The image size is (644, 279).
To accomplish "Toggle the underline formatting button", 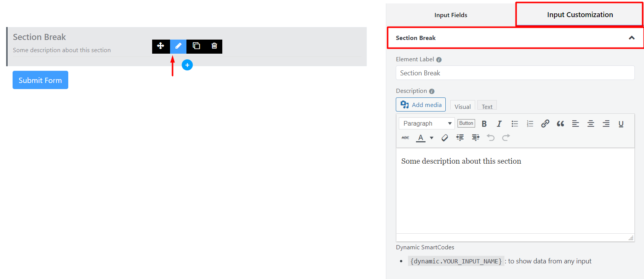I will point(621,124).
